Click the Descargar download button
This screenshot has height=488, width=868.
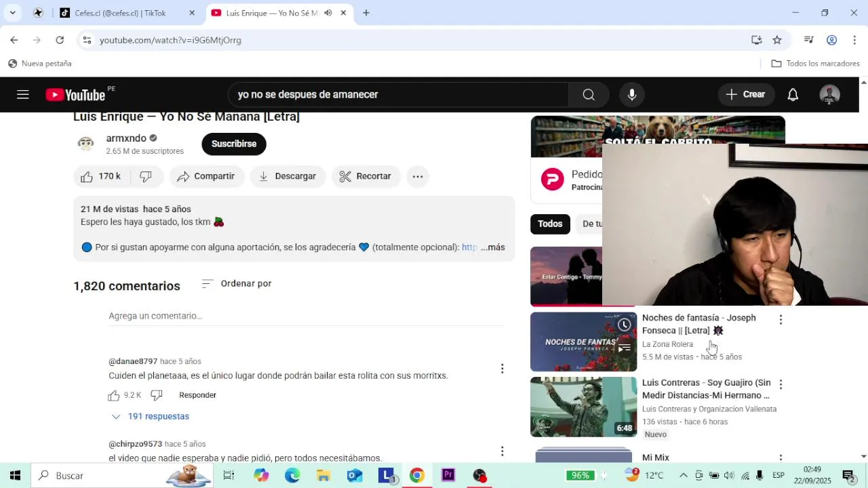288,176
